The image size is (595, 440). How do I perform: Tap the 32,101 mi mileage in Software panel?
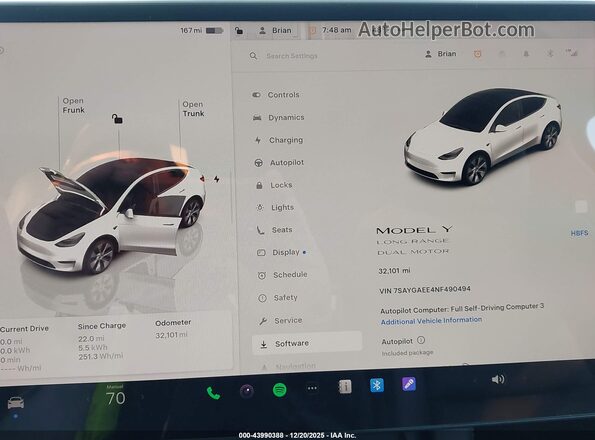click(394, 271)
